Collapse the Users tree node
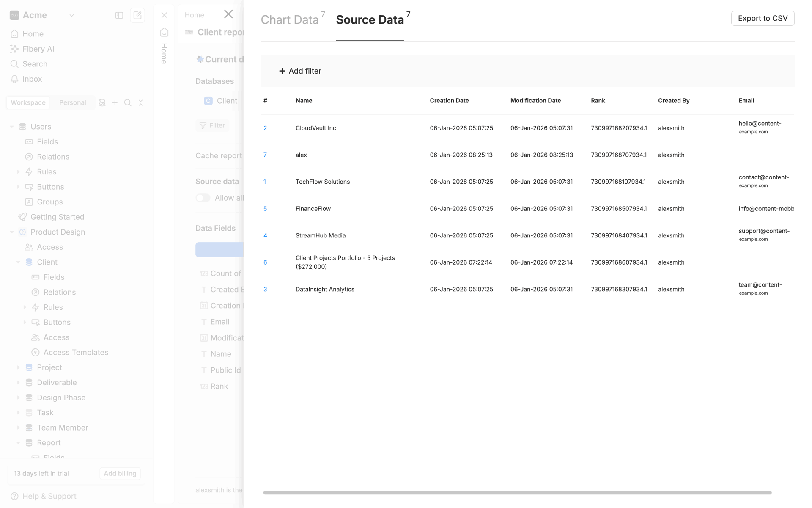Image resolution: width=812 pixels, height=508 pixels. pyautogui.click(x=12, y=127)
